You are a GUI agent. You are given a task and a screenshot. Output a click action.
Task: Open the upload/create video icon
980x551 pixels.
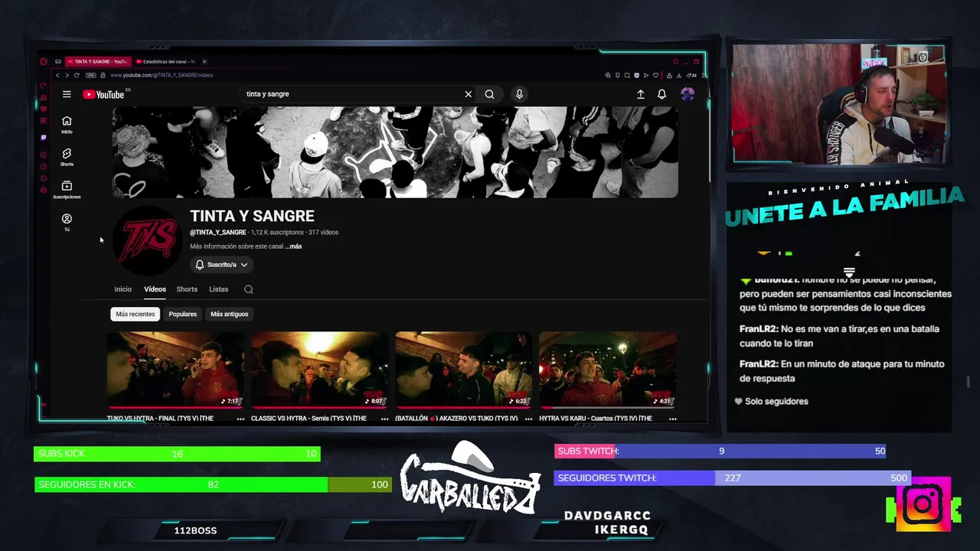click(x=641, y=94)
